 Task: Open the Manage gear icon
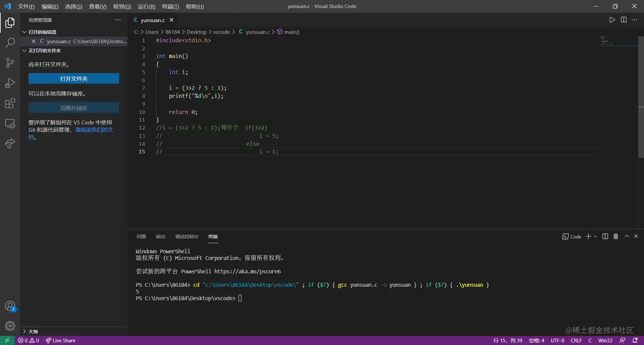coord(10,326)
